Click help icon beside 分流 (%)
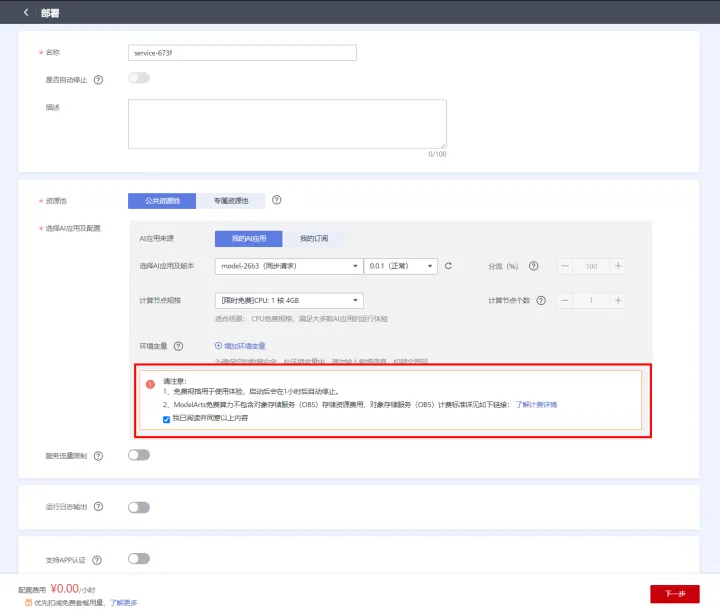This screenshot has height=613, width=720. coord(534,266)
